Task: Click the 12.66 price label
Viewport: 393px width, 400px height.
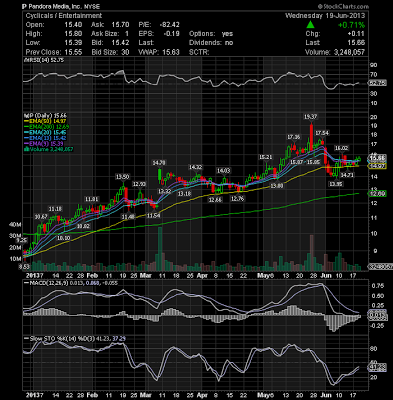Action: [x=215, y=200]
